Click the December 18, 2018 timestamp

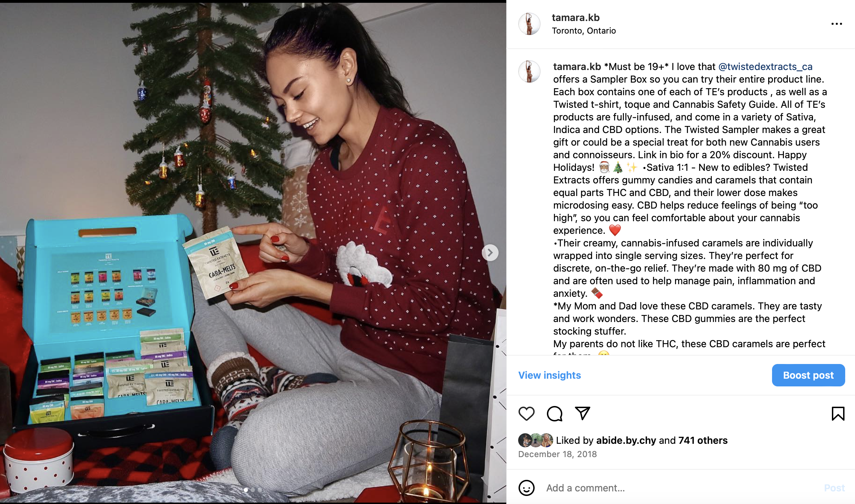[x=557, y=454]
